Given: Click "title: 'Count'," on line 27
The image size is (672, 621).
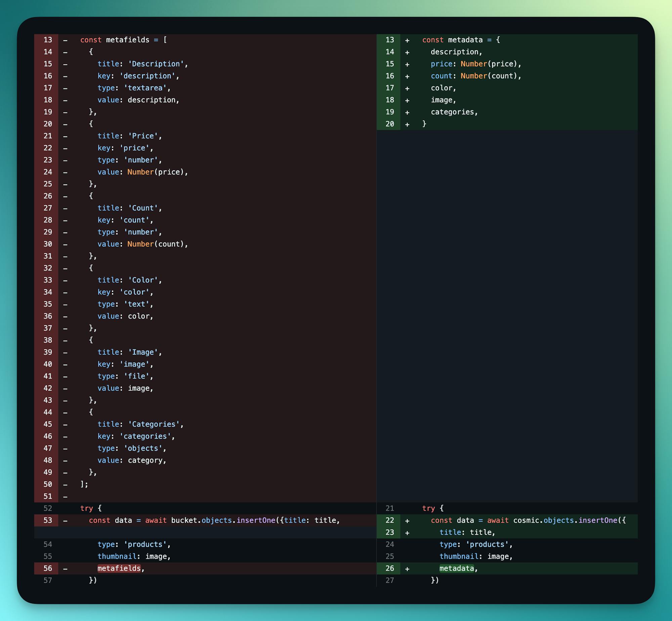Looking at the screenshot, I should [130, 208].
